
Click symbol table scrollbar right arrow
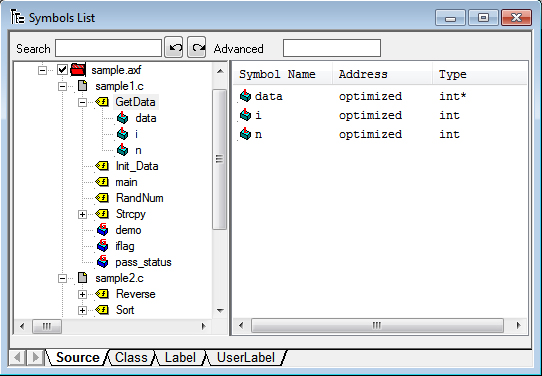click(518, 326)
